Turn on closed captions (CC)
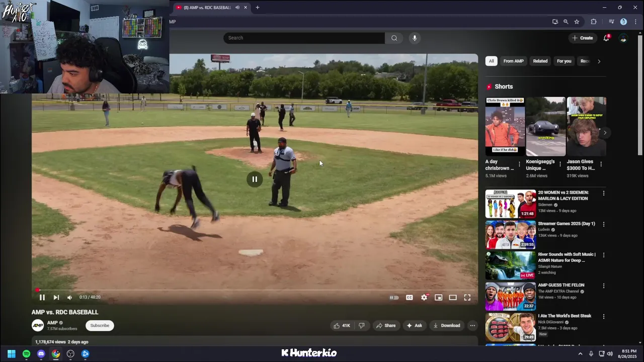 (x=410, y=298)
